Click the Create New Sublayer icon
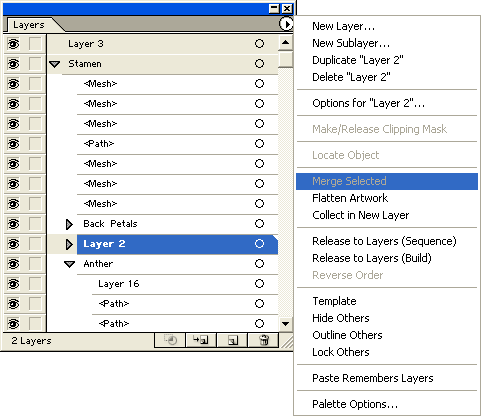The height and width of the screenshot is (416, 481). tap(201, 340)
